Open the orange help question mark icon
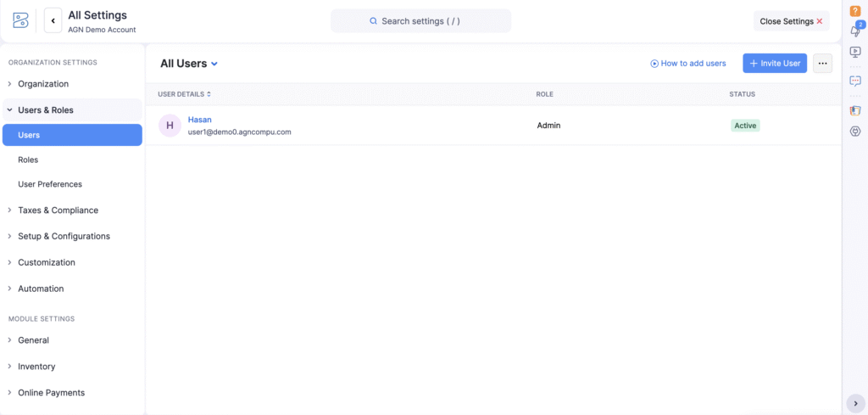868x415 pixels. [x=855, y=10]
